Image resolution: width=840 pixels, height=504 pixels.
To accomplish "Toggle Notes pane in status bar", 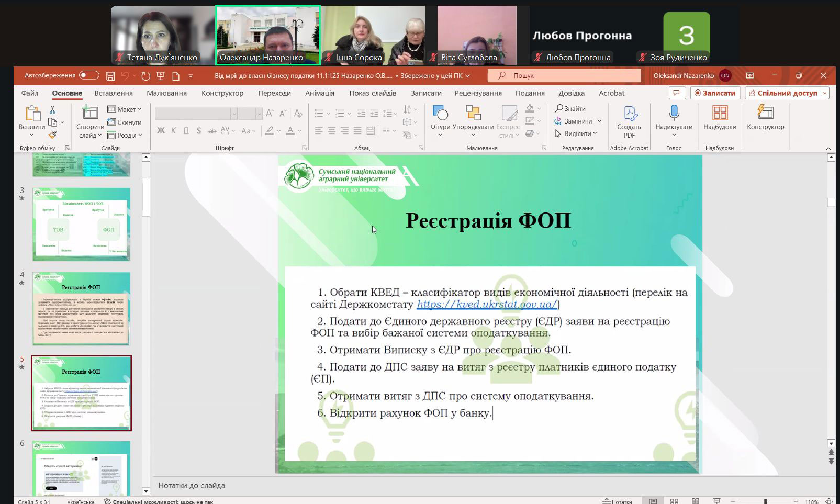I will [618, 501].
